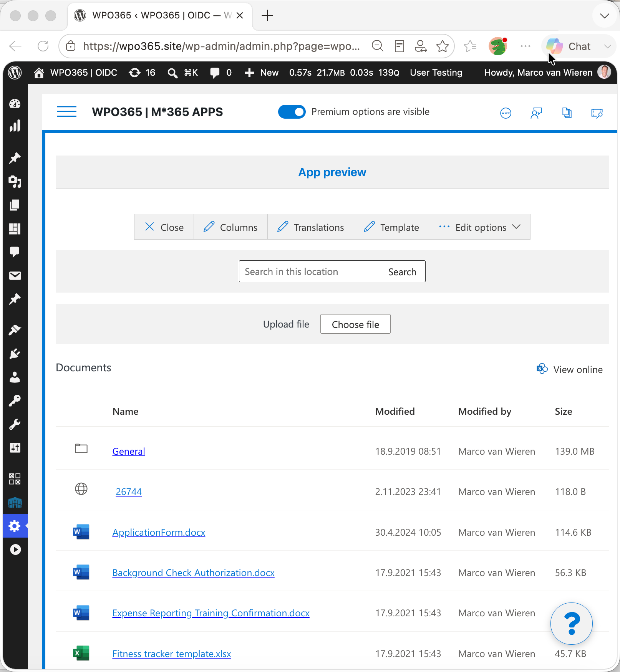Open browser settings and more ellipsis

(x=525, y=46)
